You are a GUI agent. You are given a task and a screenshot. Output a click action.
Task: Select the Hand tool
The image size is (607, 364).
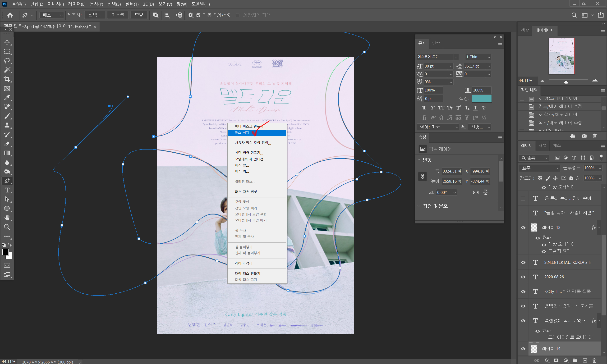click(7, 218)
